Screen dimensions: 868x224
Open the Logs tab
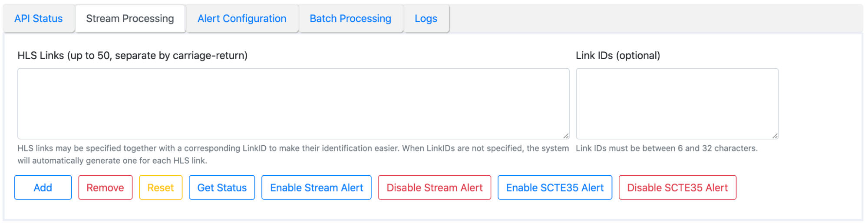coord(426,19)
